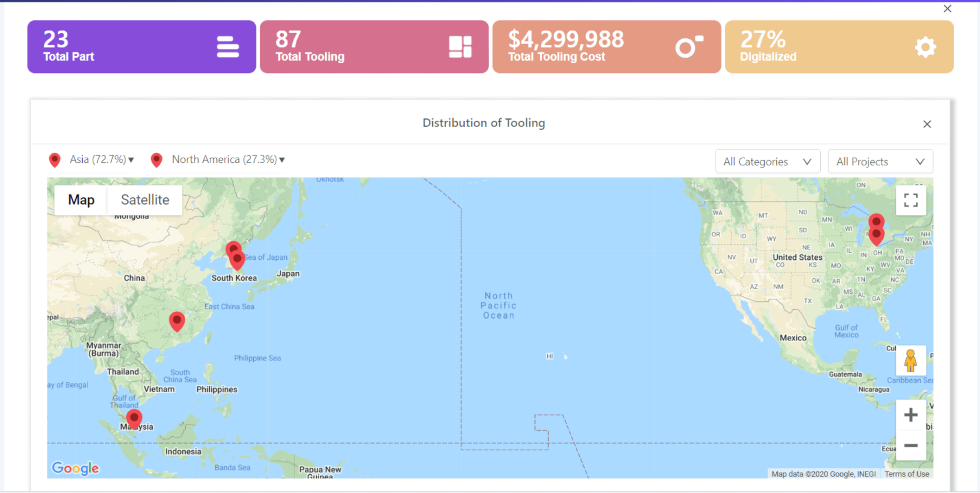980x493 pixels.
Task: Open the Terms of Use link
Action: click(x=907, y=474)
